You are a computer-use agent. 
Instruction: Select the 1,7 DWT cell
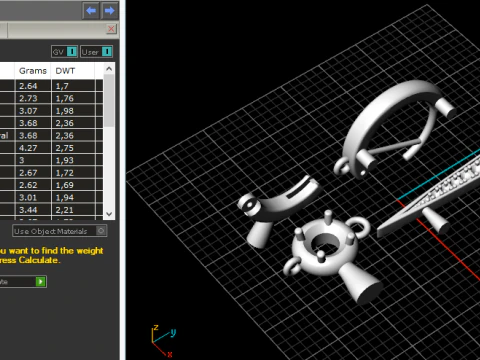(73, 86)
